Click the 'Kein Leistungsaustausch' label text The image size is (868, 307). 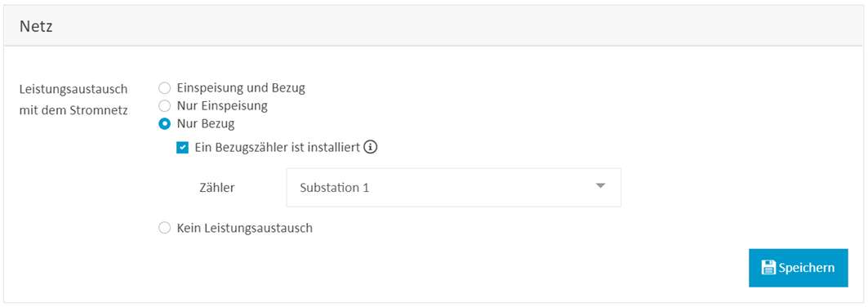tap(245, 228)
